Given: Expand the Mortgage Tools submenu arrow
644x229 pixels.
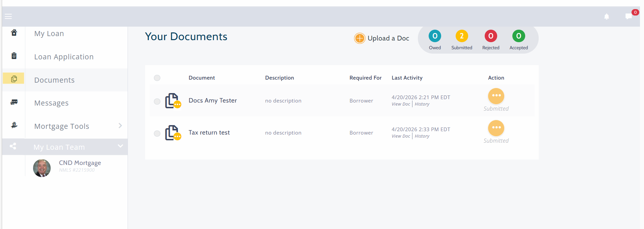Looking at the screenshot, I should [120, 126].
